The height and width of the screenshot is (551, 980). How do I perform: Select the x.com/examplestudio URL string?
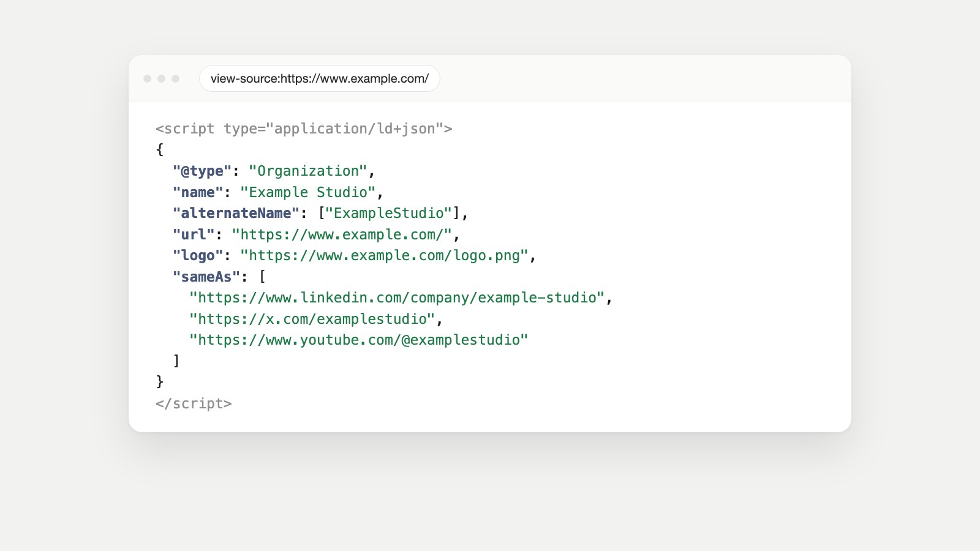312,319
